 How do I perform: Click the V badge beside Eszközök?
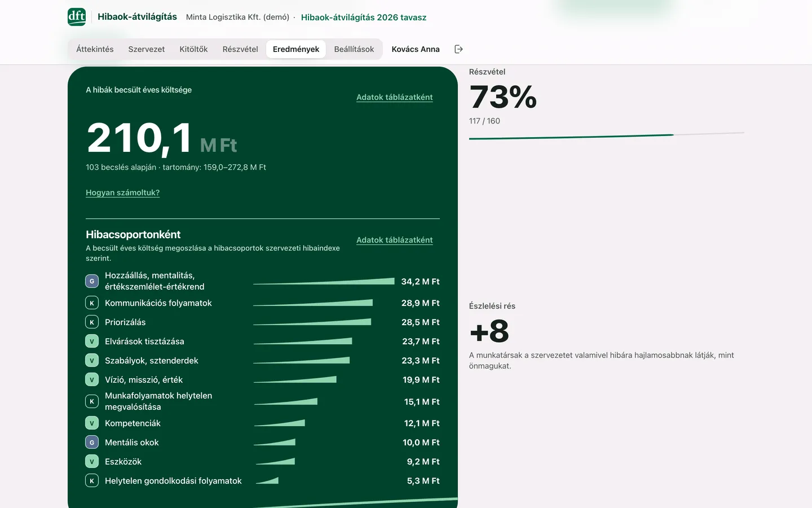(92, 462)
